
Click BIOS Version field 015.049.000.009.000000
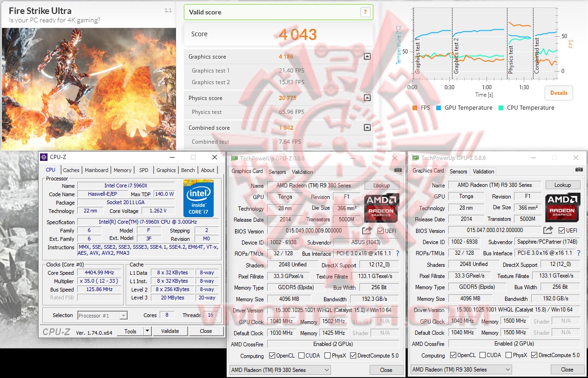point(314,231)
